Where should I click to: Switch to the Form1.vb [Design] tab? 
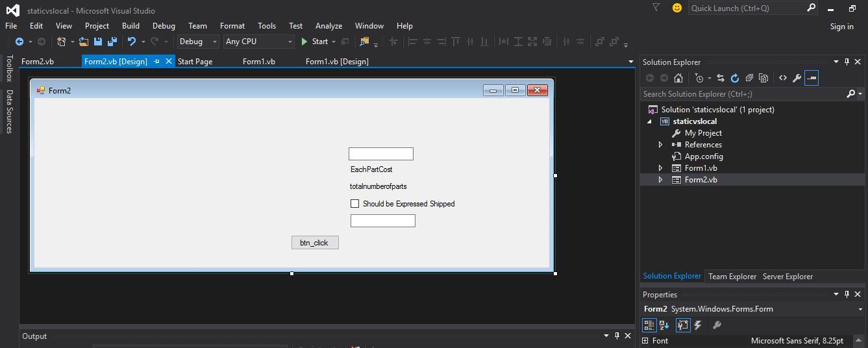337,62
